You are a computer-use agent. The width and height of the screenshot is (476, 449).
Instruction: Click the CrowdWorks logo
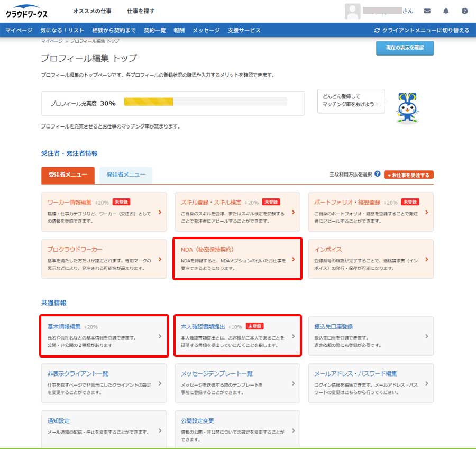[27, 11]
